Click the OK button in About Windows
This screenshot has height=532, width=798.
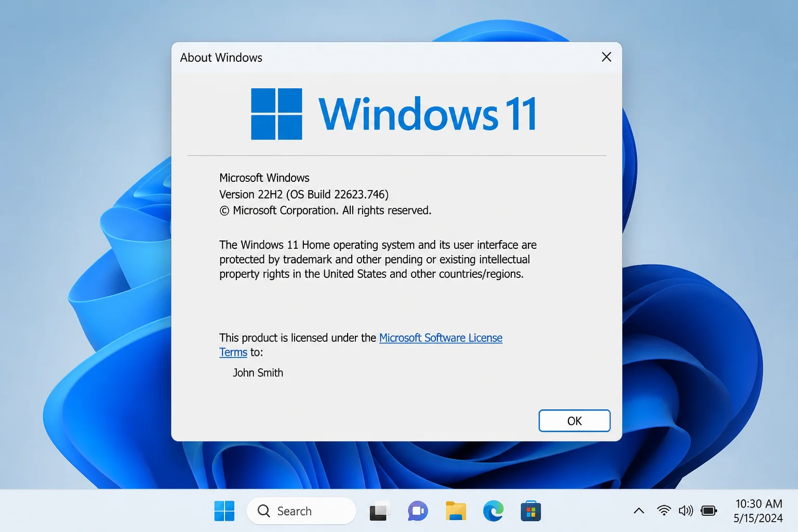574,421
